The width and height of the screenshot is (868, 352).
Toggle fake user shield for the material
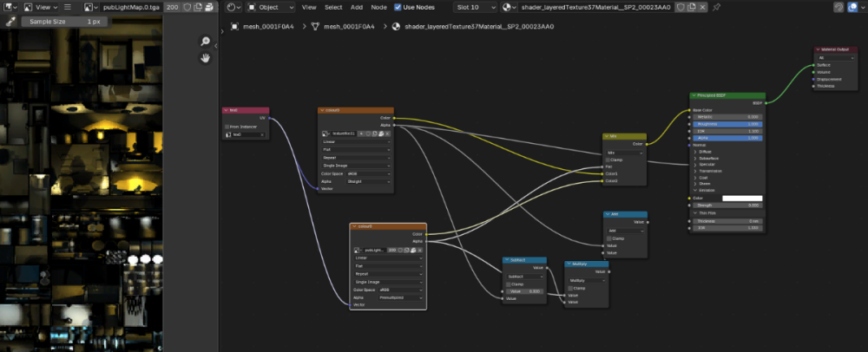(681, 7)
